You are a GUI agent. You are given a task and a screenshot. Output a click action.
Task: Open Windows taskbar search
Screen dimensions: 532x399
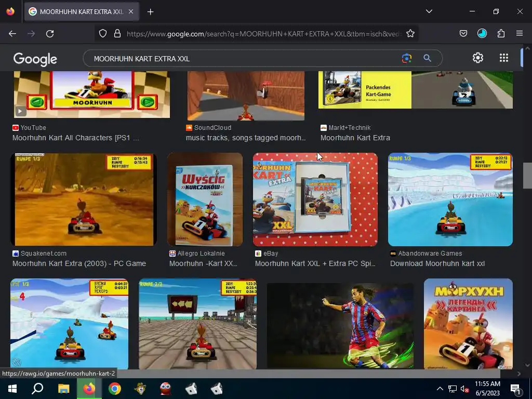[37, 389]
